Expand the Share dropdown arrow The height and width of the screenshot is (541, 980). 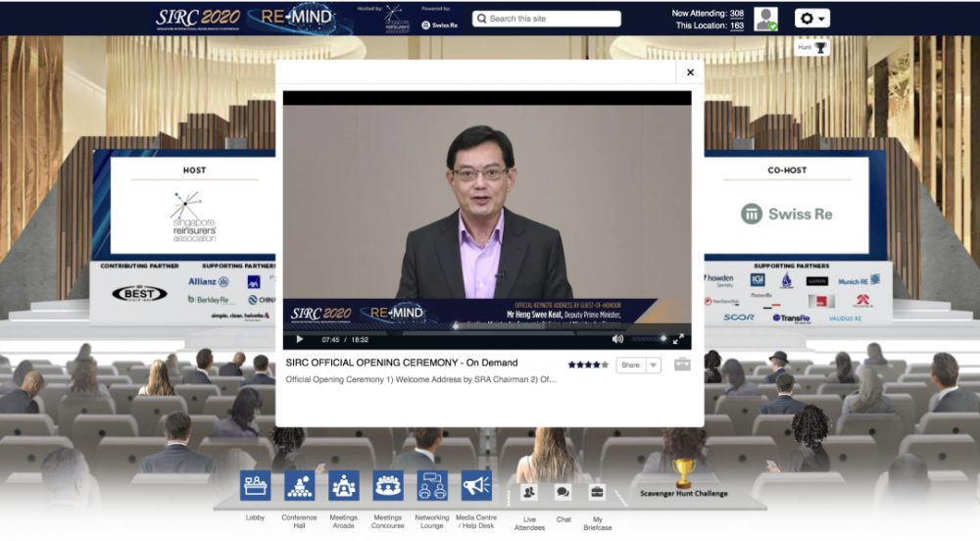653,365
